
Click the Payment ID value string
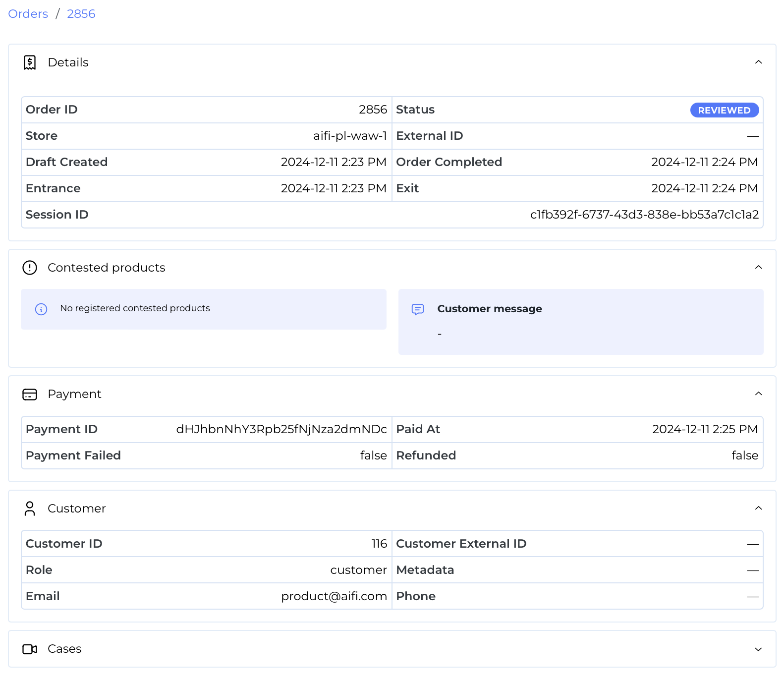281,429
